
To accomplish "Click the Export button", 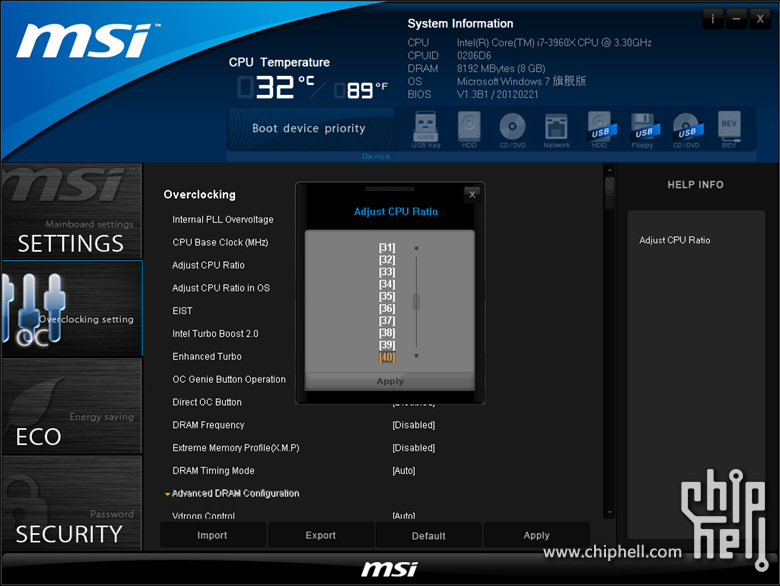I will click(x=320, y=535).
